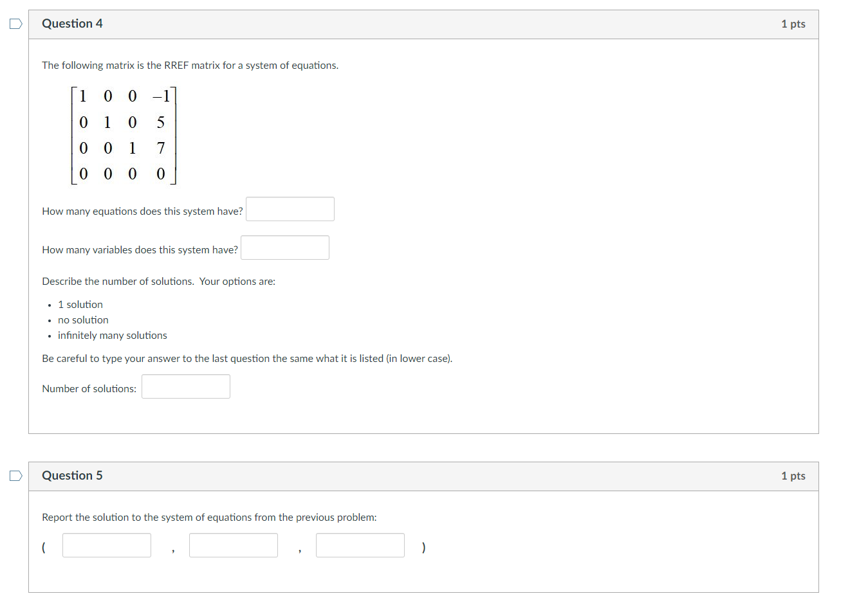
Task: Click the first coordinate box in Question 5
Action: point(106,545)
